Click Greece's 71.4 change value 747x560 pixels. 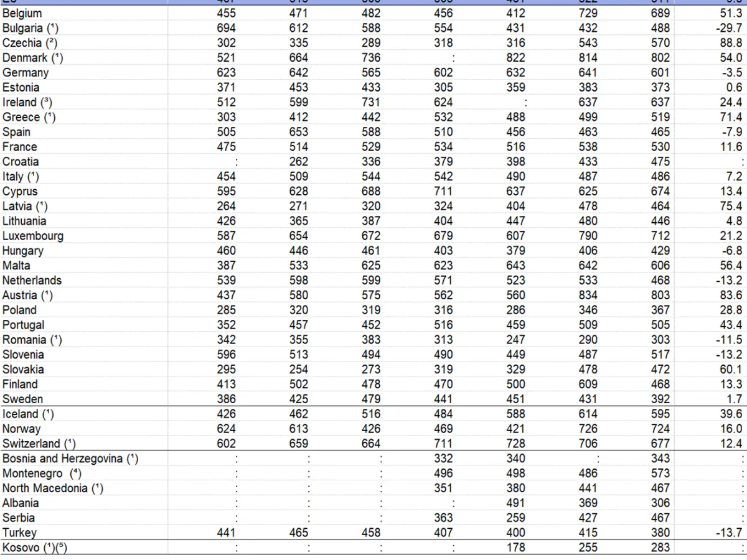[x=730, y=117]
